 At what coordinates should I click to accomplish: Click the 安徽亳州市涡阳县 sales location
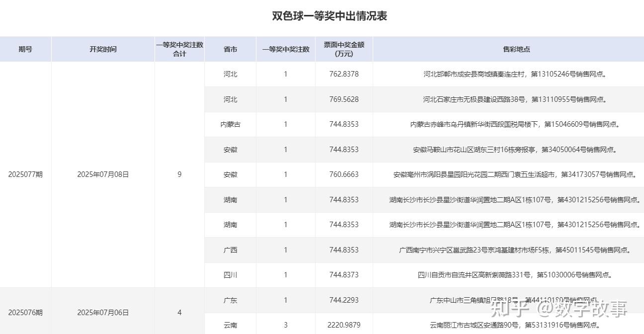(x=516, y=174)
